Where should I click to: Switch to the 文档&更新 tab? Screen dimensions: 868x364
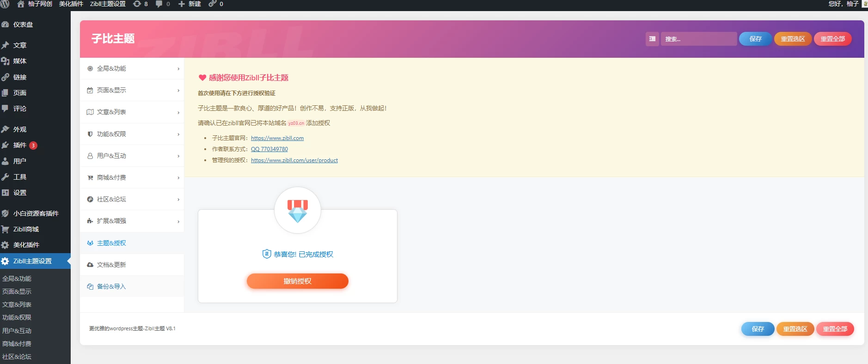click(111, 265)
